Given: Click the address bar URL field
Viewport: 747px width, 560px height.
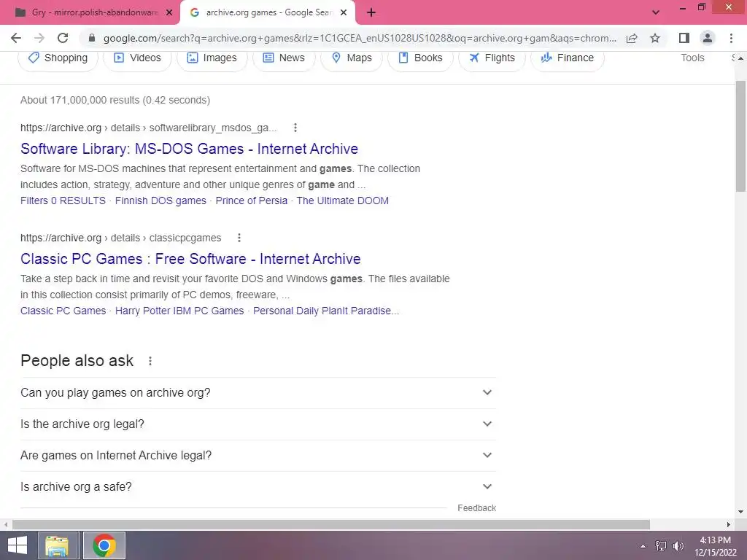Looking at the screenshot, I should 360,38.
